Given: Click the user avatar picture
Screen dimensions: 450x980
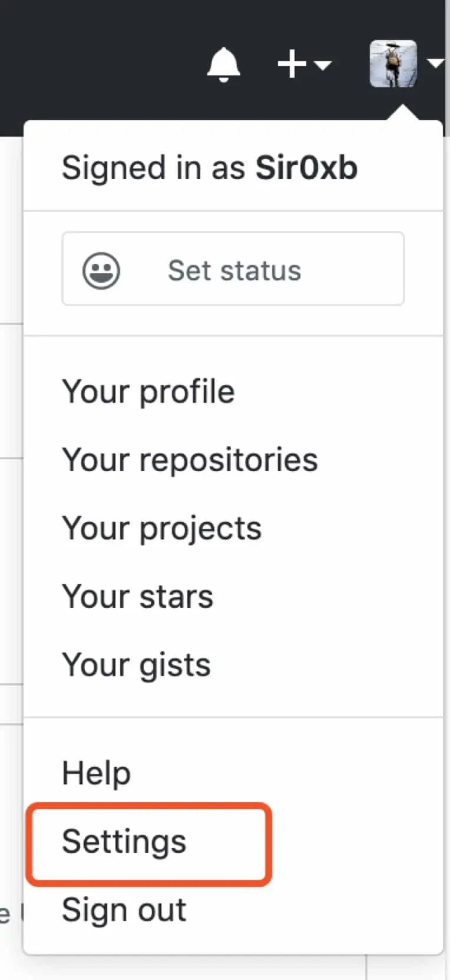Looking at the screenshot, I should (393, 64).
